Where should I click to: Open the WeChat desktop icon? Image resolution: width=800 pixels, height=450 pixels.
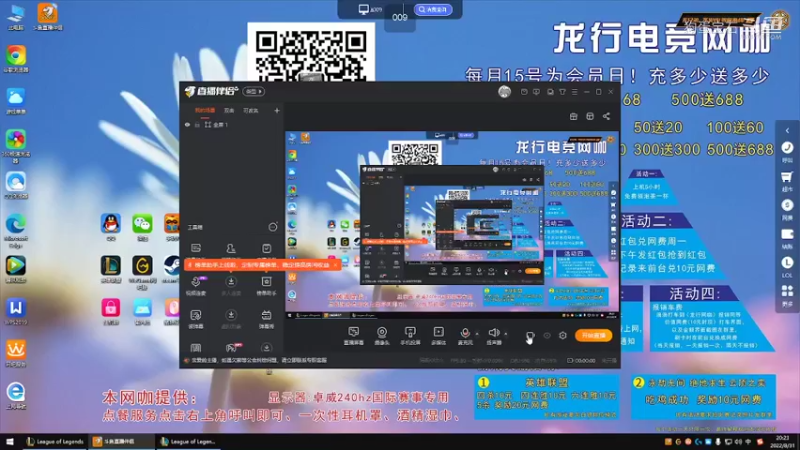coord(142,227)
